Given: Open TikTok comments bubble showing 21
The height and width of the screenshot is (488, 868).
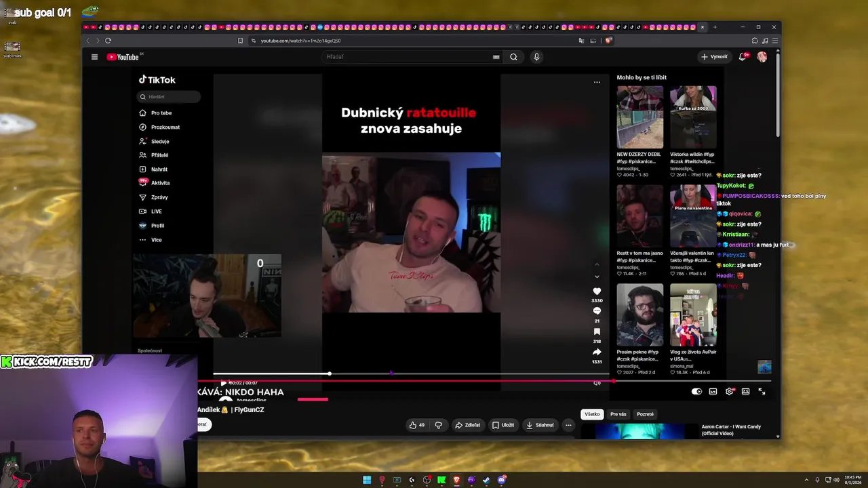Looking at the screenshot, I should [597, 311].
